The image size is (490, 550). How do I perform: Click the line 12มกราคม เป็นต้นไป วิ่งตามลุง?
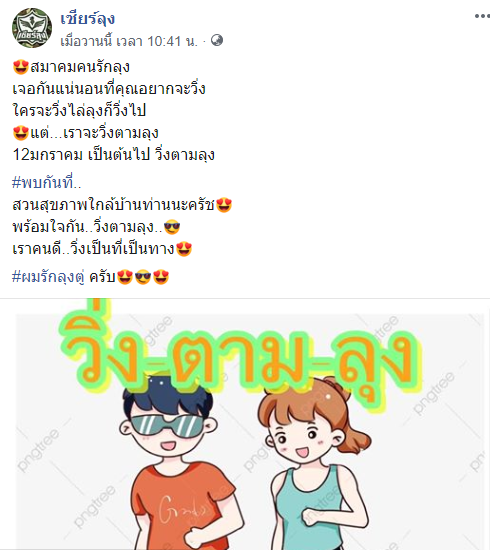tap(114, 155)
